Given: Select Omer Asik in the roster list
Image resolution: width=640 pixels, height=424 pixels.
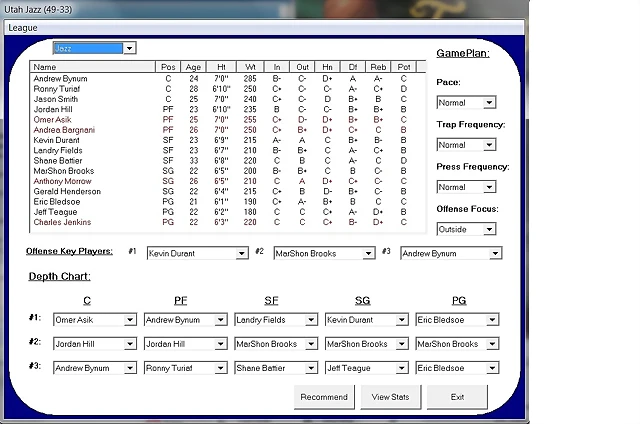Looking at the screenshot, I should (x=228, y=120).
